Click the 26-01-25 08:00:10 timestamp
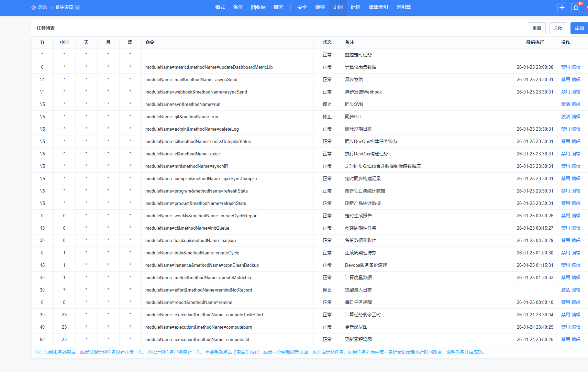The width and height of the screenshot is (588, 372). click(535, 303)
